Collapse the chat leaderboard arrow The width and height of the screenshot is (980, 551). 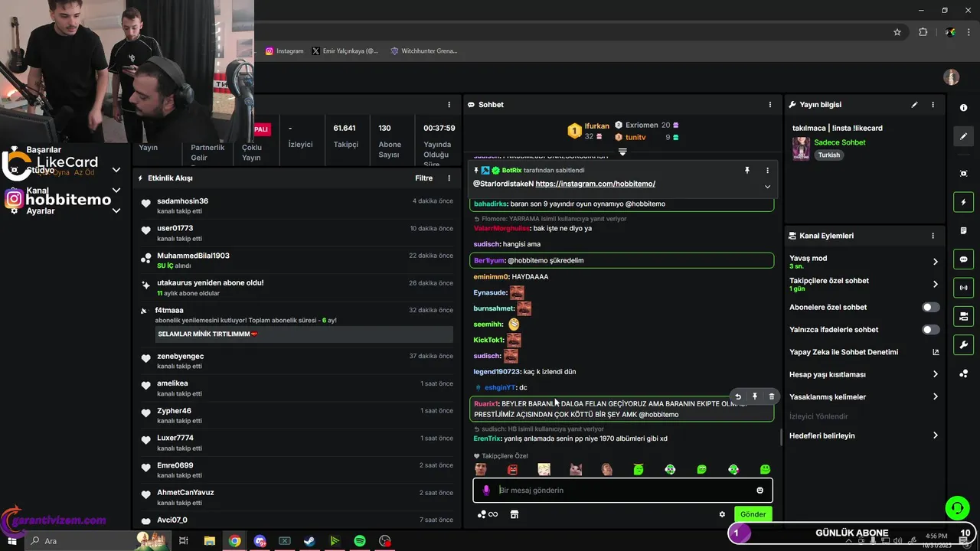tap(622, 152)
